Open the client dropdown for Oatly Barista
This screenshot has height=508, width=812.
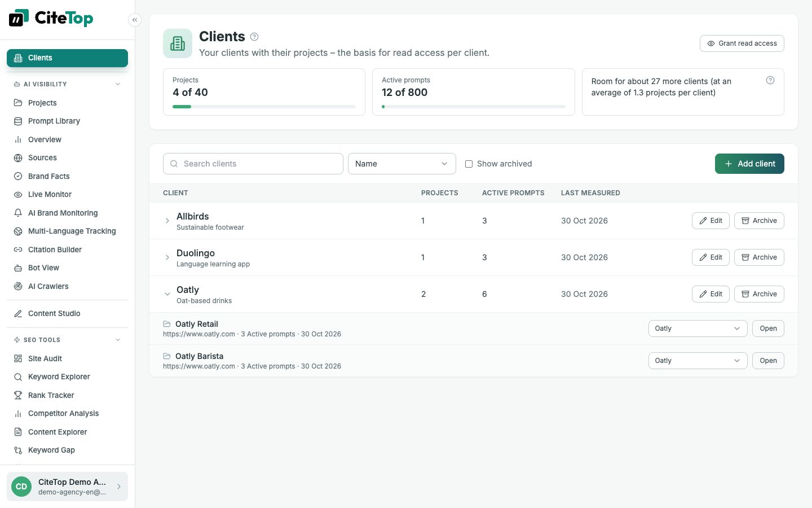(698, 361)
